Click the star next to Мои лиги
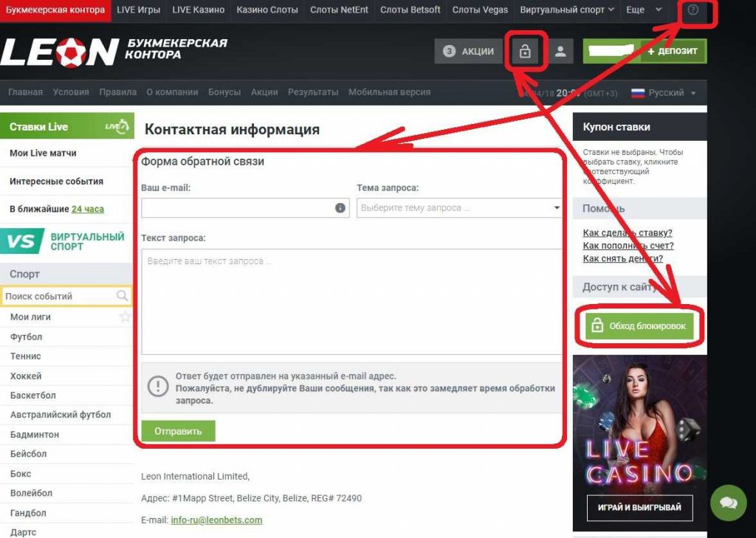 [x=125, y=317]
